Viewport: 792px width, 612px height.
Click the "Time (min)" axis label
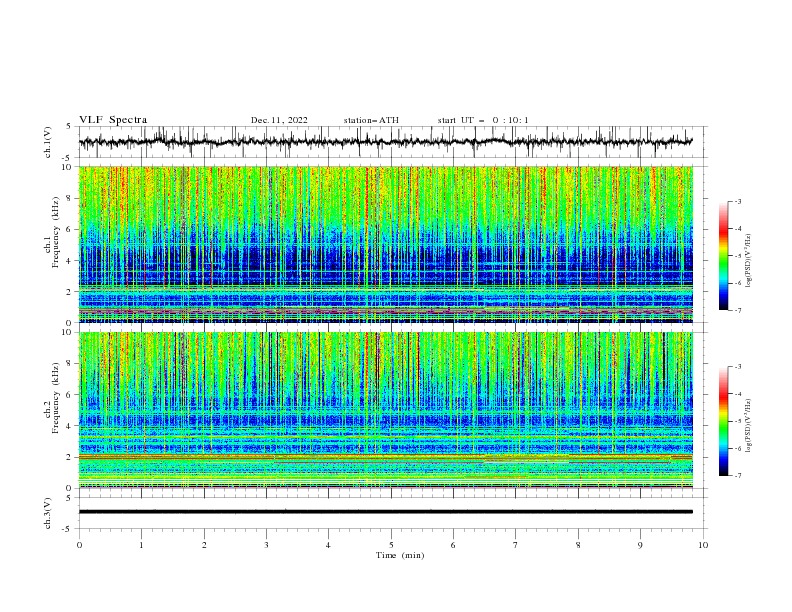[400, 555]
